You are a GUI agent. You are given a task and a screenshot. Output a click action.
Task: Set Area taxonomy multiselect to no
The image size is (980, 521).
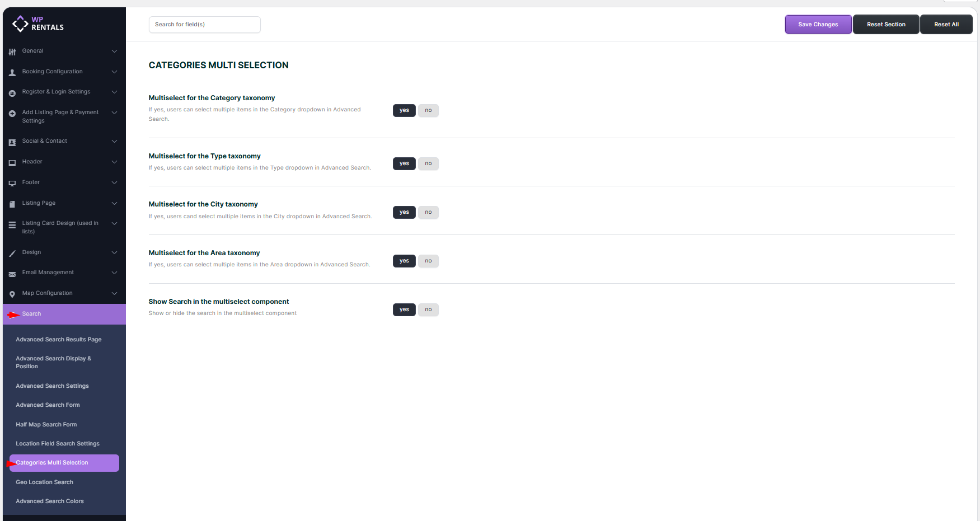(428, 261)
